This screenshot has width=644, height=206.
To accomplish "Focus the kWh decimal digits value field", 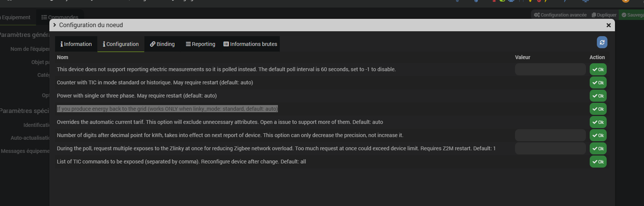I will pos(550,135).
